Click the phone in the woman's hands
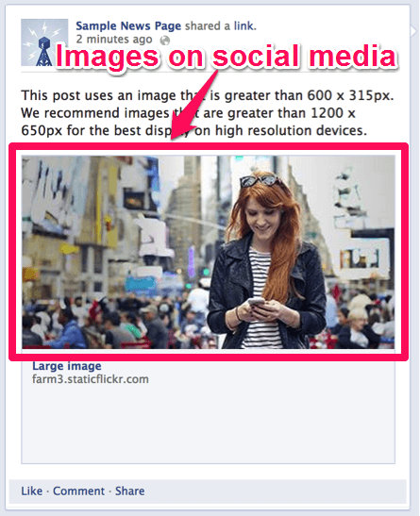The image size is (420, 516). pos(257,302)
